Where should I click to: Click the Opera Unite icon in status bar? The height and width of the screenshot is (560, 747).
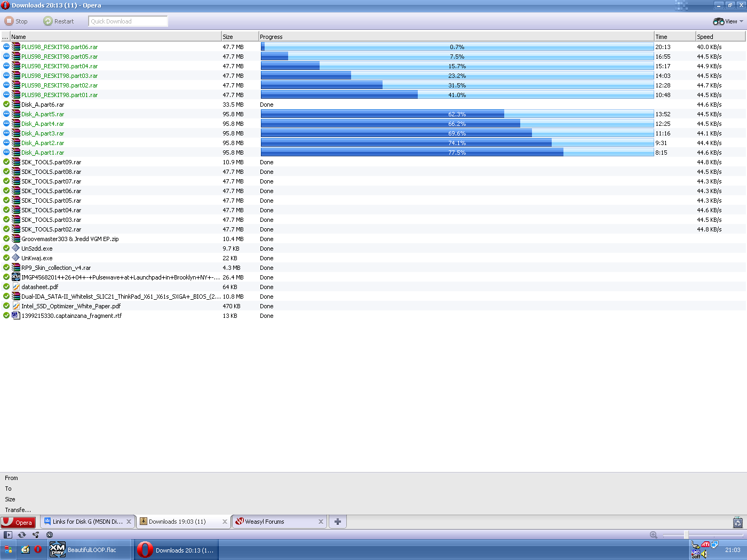pyautogui.click(x=36, y=534)
